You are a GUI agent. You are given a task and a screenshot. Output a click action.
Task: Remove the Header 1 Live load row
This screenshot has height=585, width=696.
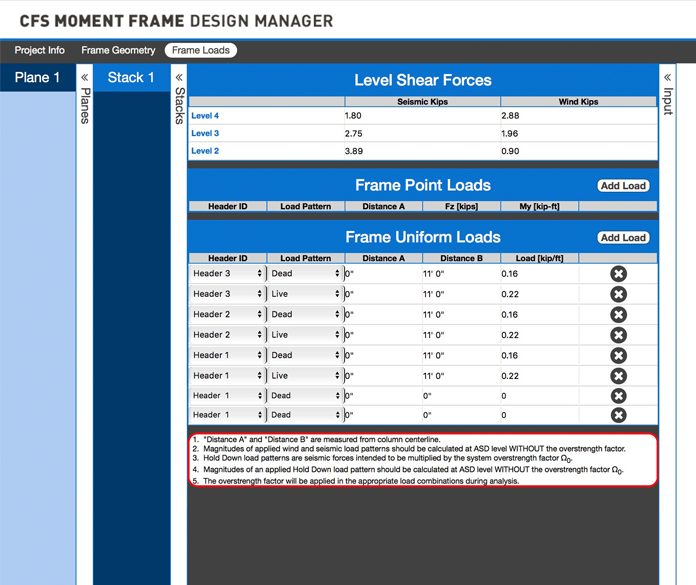(x=618, y=376)
